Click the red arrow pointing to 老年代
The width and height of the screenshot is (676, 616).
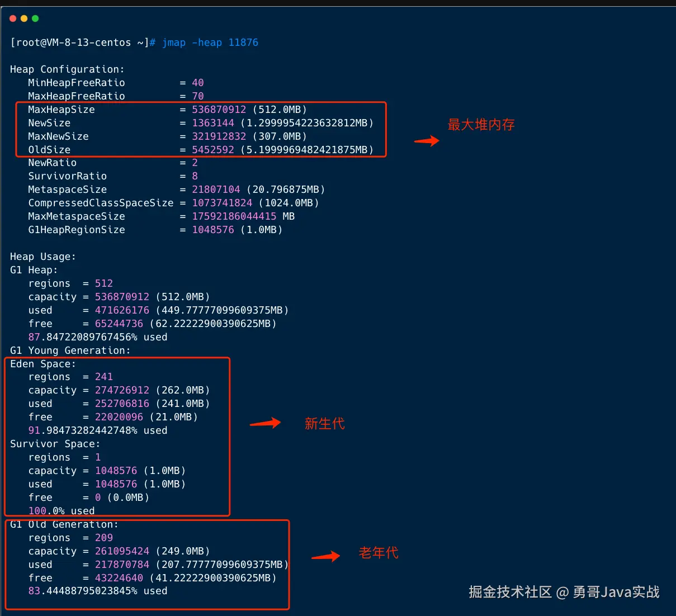[x=325, y=556]
